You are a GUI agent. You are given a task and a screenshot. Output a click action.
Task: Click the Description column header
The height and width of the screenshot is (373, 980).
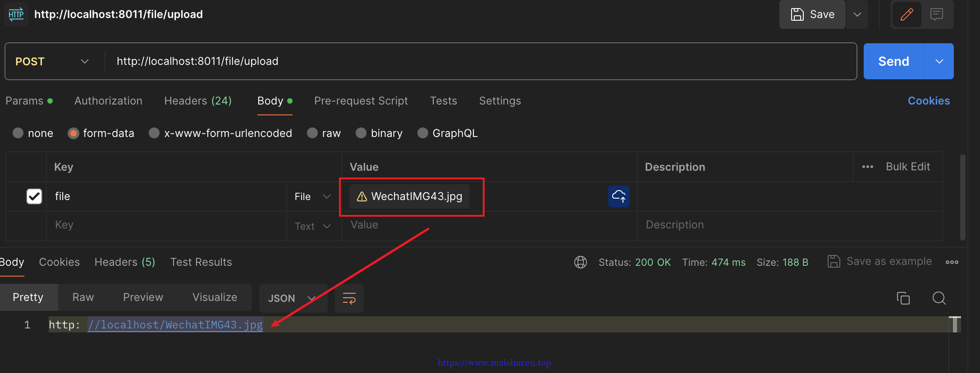[x=675, y=167]
